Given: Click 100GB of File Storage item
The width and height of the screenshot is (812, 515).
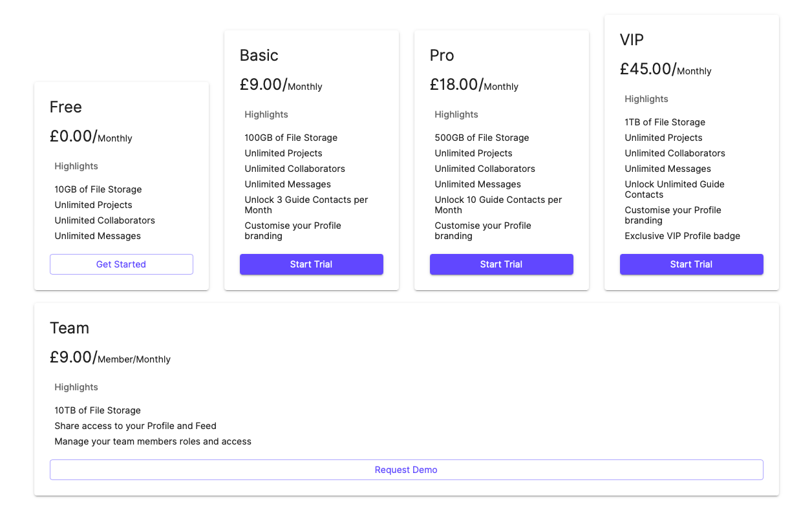Looking at the screenshot, I should [291, 138].
